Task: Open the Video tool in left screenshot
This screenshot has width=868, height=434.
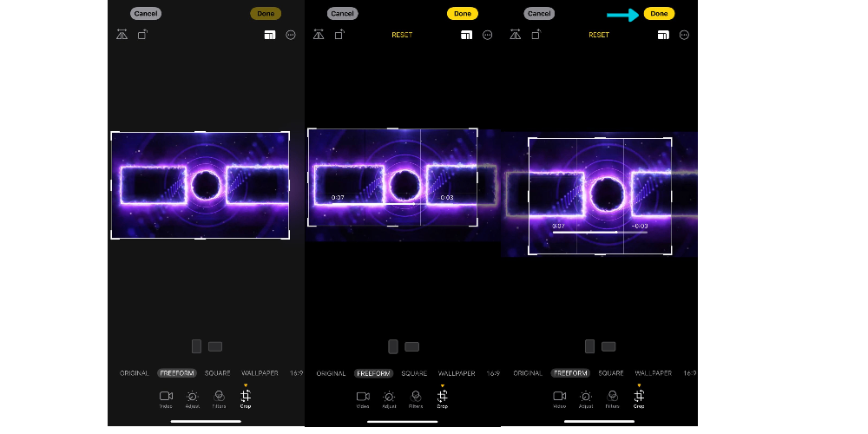Action: pos(166,399)
